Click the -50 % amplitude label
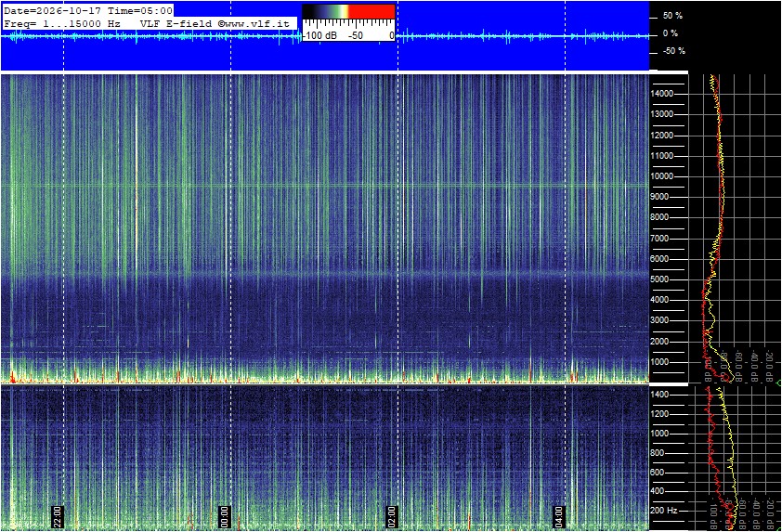 click(x=673, y=51)
